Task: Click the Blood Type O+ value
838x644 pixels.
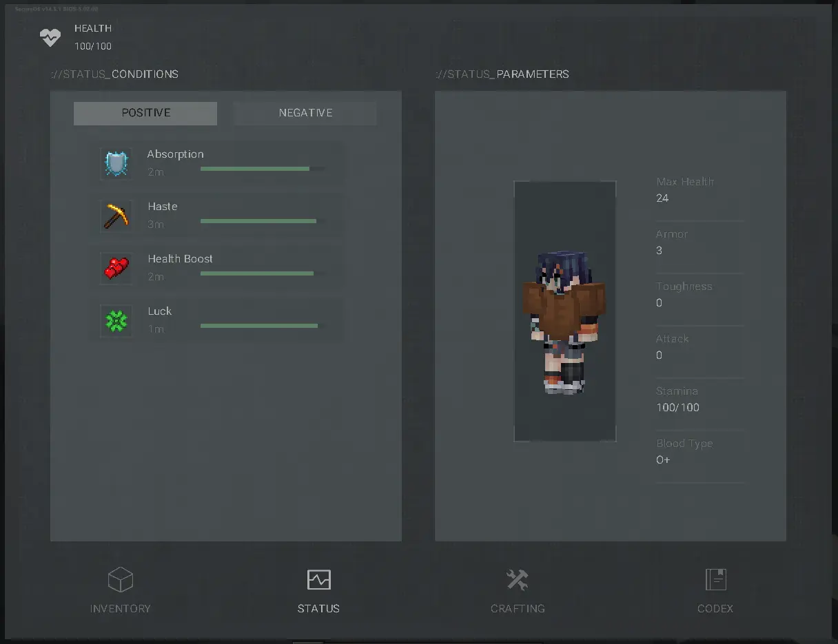Action: pyautogui.click(x=663, y=460)
